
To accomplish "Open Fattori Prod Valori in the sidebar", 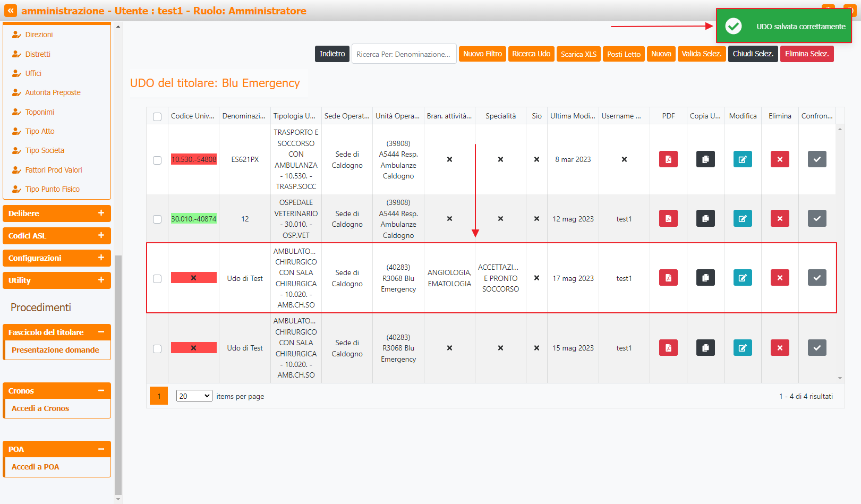I will (x=53, y=170).
